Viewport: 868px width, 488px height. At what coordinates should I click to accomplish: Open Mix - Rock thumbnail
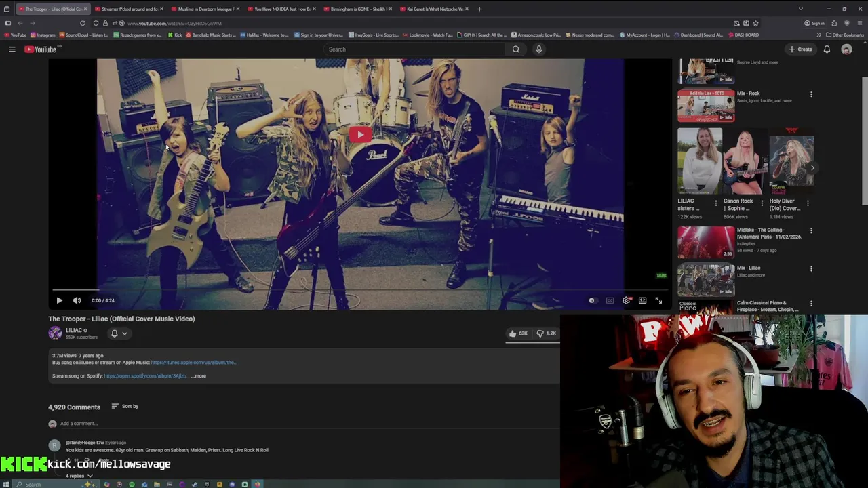click(x=706, y=106)
